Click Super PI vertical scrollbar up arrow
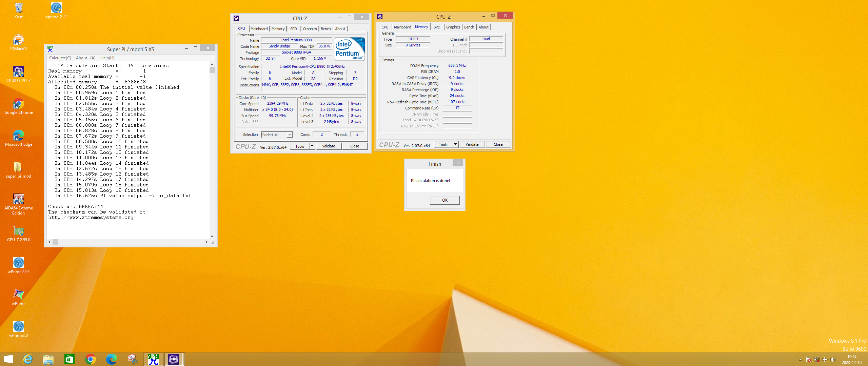This screenshot has width=868, height=366. [x=212, y=64]
